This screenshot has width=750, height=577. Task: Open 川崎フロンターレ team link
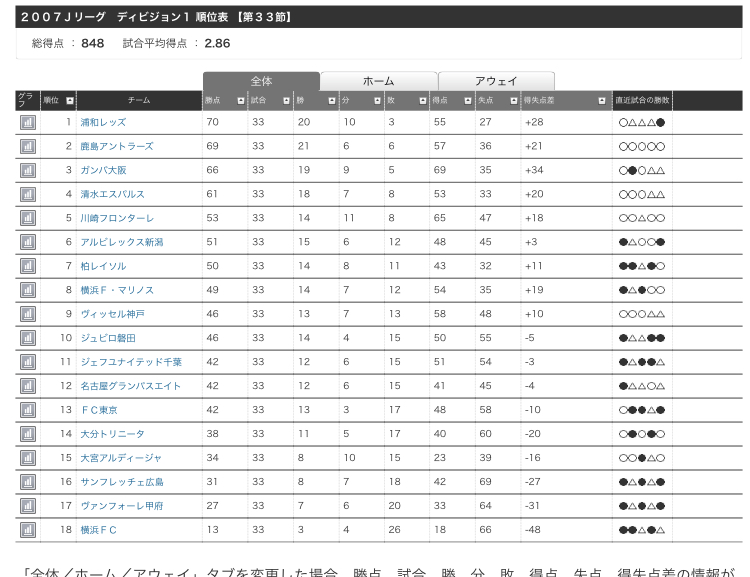point(117,218)
